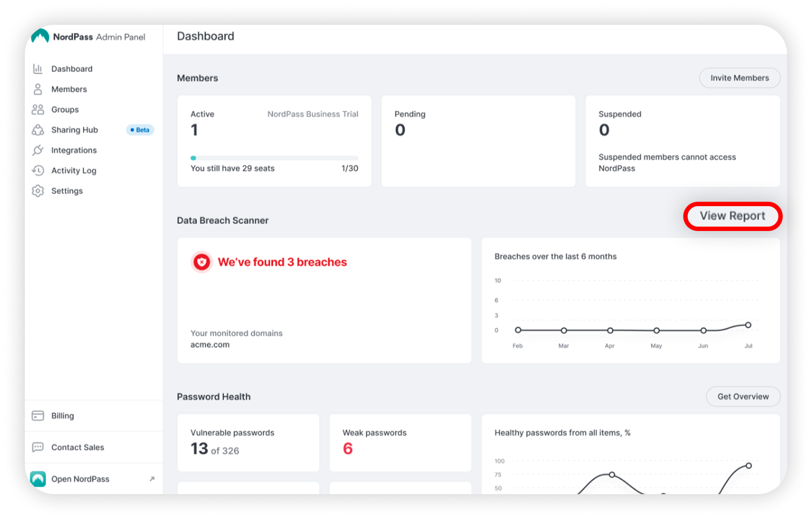Click the NordPass mountain logo icon
This screenshot has width=812, height=519.
coord(40,37)
